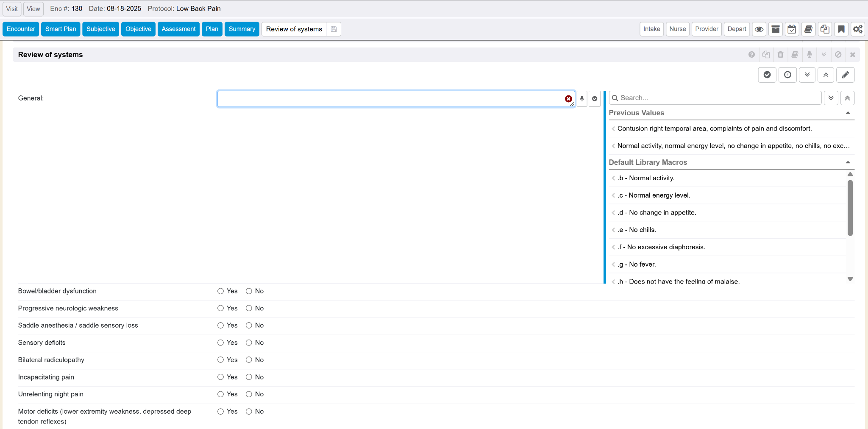868x429 pixels.
Task: Select Yes for Bowel/bladder dysfunction
Action: pos(221,291)
